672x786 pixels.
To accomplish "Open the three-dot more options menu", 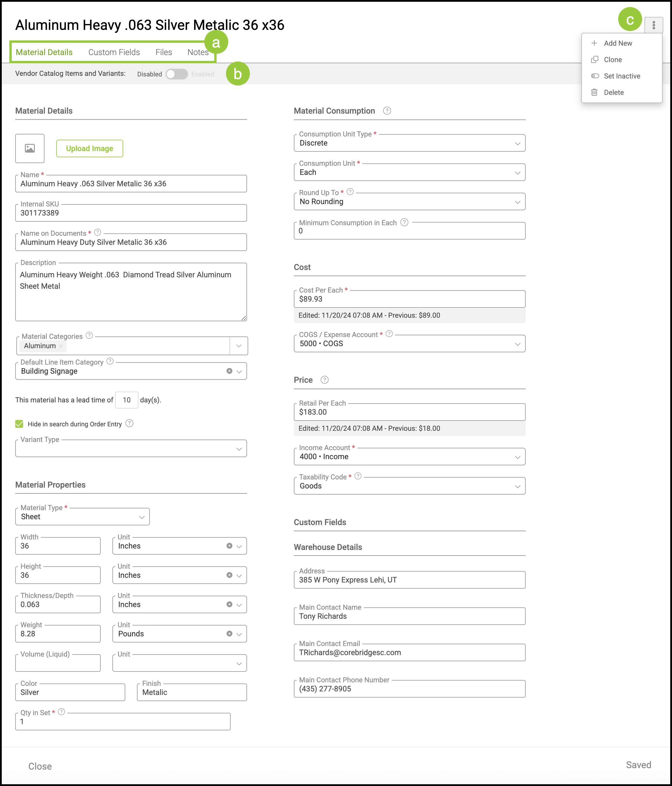I will pyautogui.click(x=654, y=25).
